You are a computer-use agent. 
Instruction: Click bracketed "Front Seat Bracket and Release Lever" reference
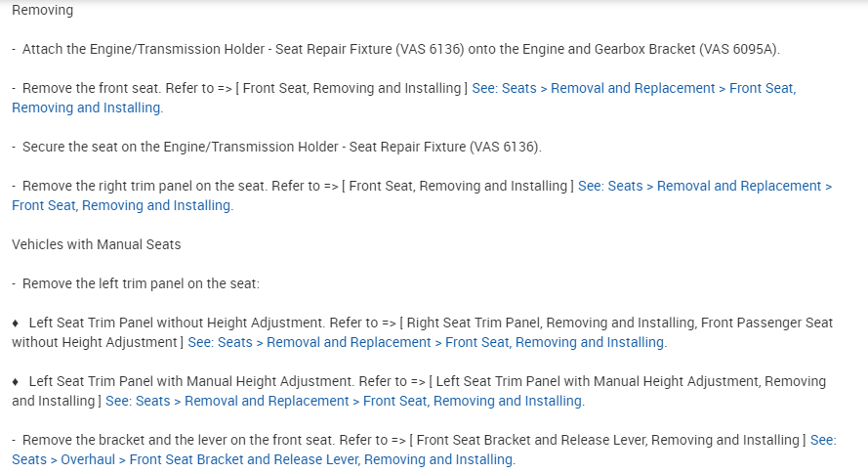coord(607,440)
